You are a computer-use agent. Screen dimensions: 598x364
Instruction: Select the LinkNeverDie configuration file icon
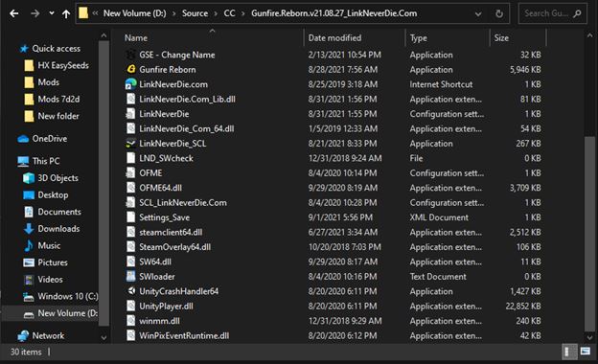coord(130,114)
